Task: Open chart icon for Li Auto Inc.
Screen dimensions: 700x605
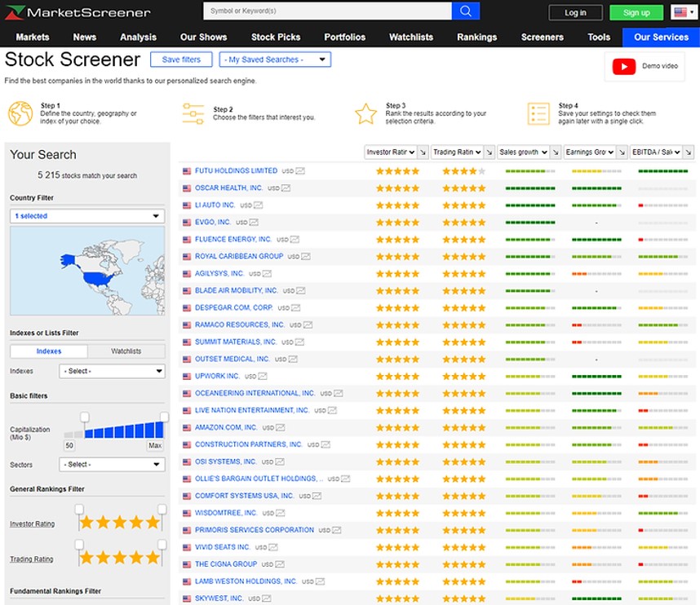Action: pos(258,205)
